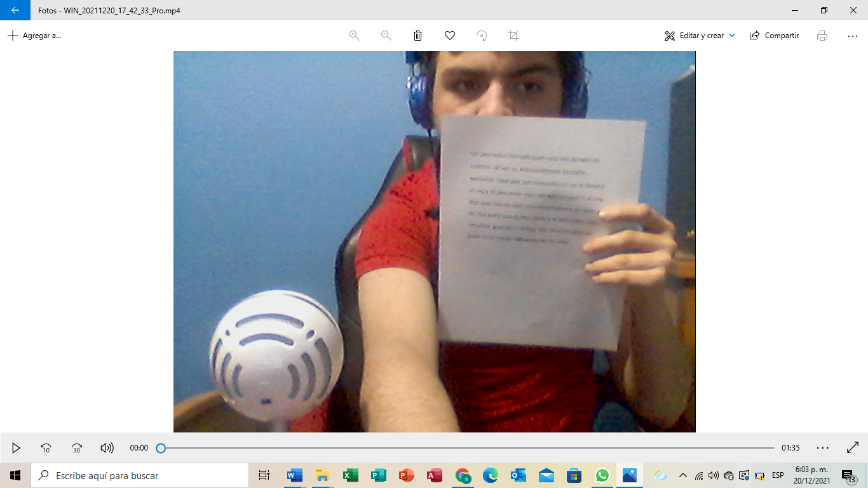Open WhatsApp from the taskbar

602,475
